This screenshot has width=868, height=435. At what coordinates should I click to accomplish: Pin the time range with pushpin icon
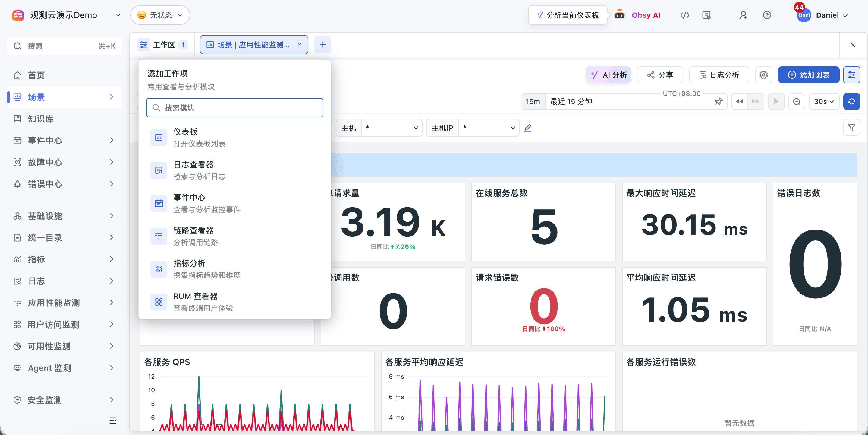pos(719,101)
